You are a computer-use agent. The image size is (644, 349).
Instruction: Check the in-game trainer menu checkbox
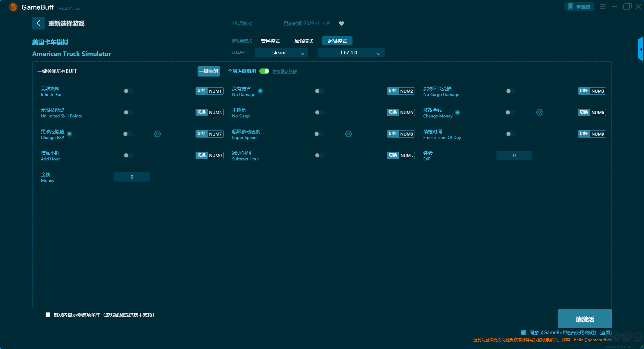[x=48, y=315]
